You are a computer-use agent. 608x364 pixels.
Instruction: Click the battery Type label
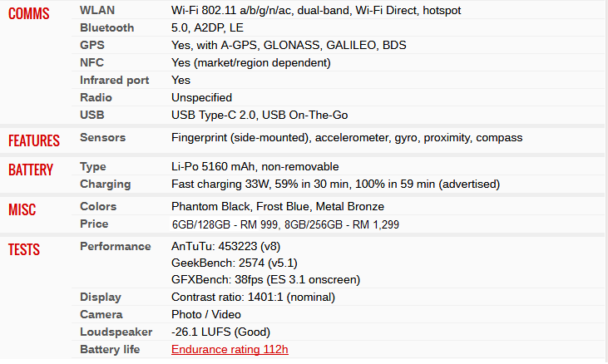93,167
